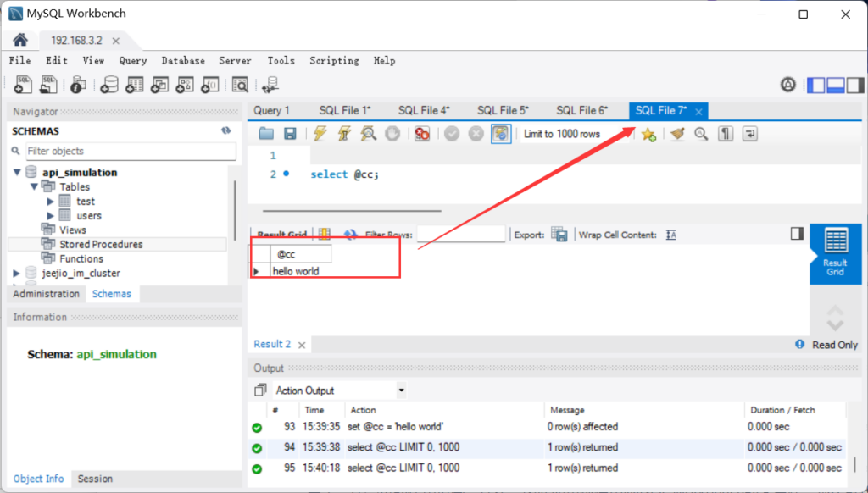The width and height of the screenshot is (868, 493).
Task: Toggle the left sidebar panel
Action: coord(815,85)
